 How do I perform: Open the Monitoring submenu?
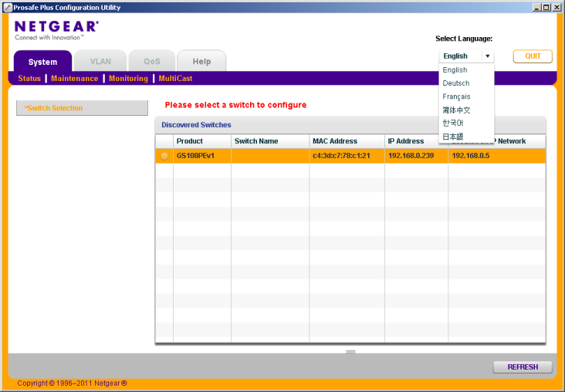[x=128, y=78]
